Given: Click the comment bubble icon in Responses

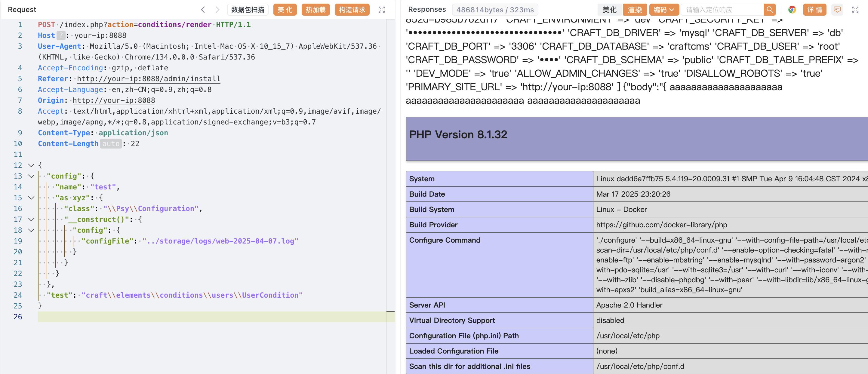Looking at the screenshot, I should tap(837, 10).
